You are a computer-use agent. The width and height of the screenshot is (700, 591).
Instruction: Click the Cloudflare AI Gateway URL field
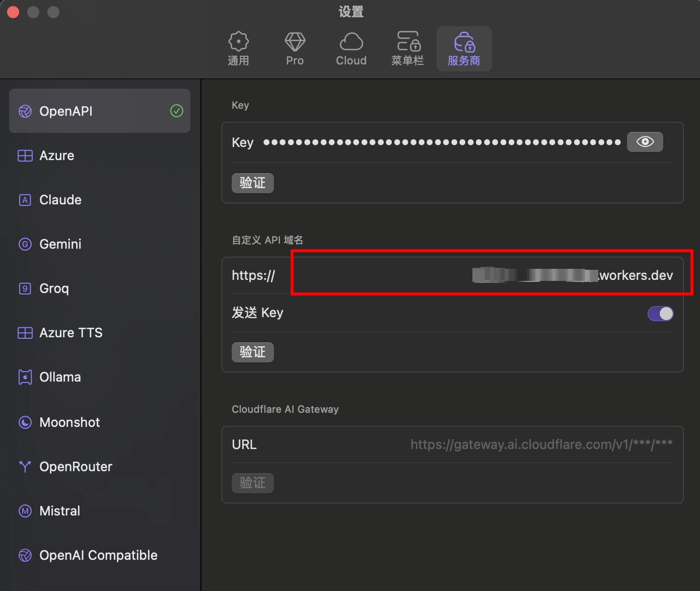pyautogui.click(x=541, y=445)
